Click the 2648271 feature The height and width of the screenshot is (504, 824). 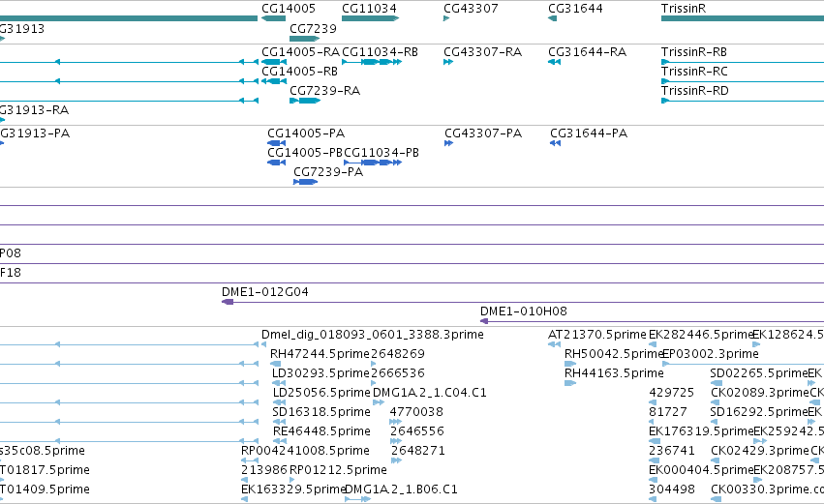coord(397,460)
